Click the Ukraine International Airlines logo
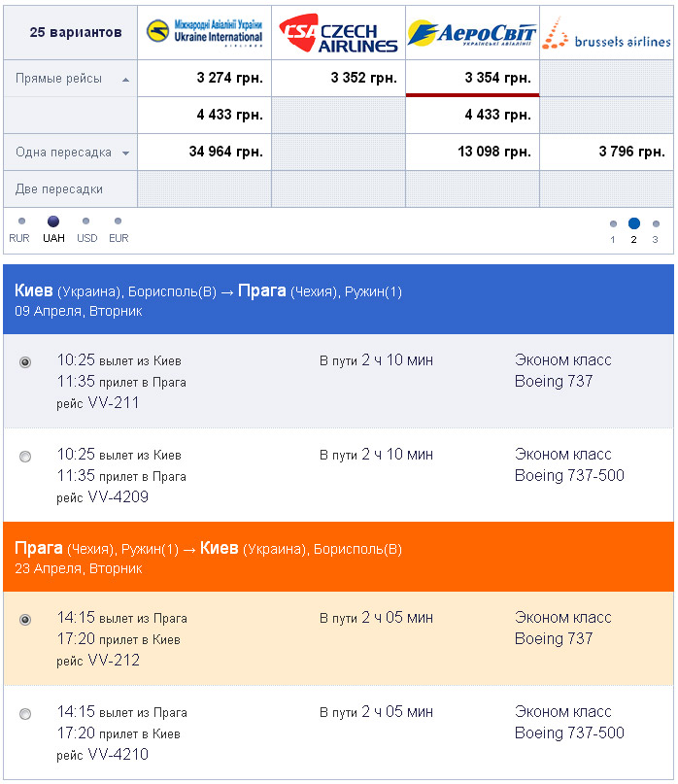This screenshot has height=784, width=678. pyautogui.click(x=204, y=32)
